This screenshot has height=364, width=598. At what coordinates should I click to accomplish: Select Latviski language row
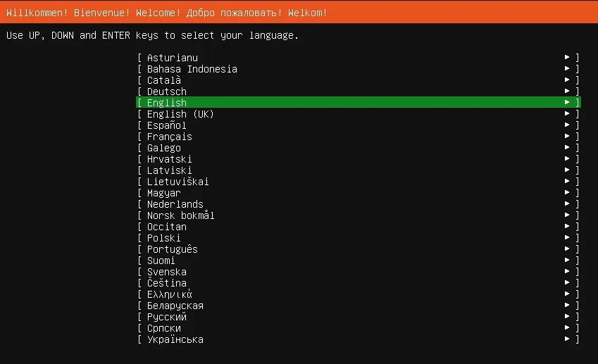359,170
